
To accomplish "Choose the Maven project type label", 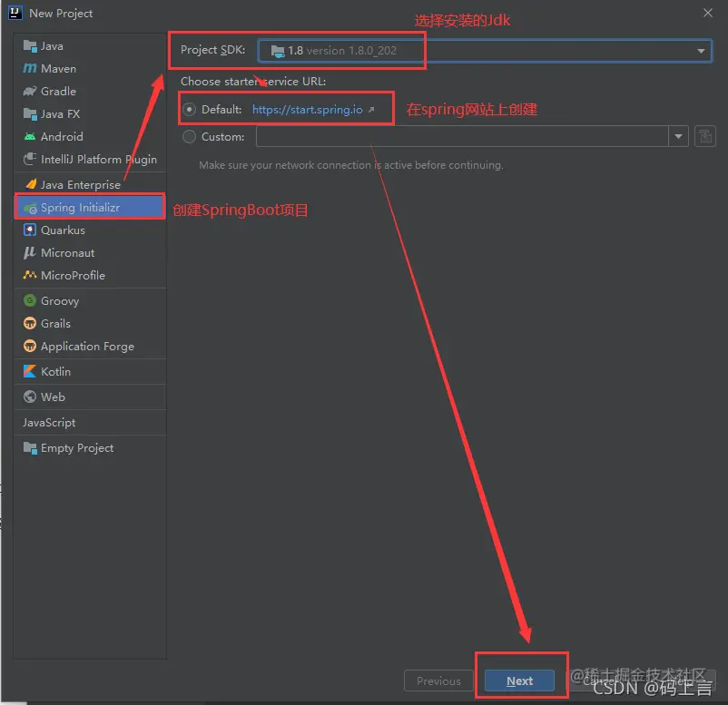I will coord(58,69).
